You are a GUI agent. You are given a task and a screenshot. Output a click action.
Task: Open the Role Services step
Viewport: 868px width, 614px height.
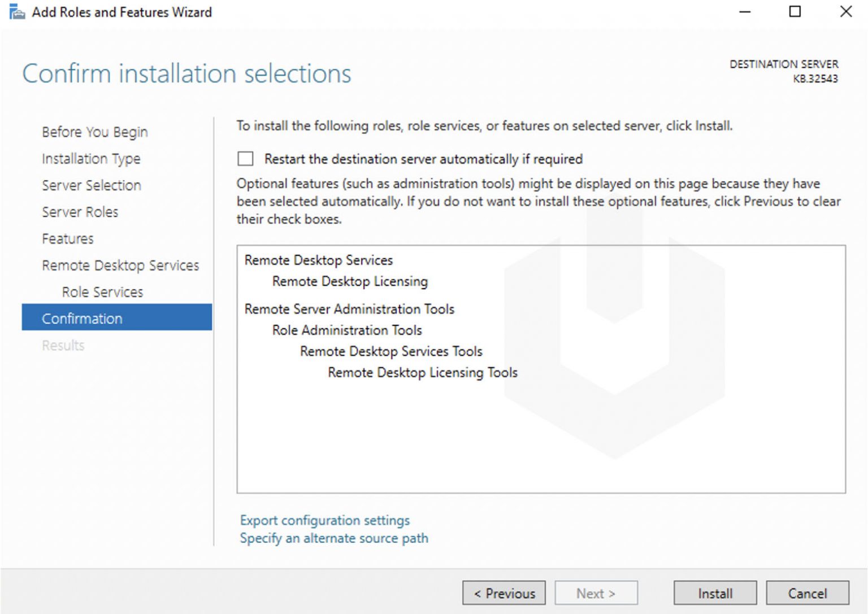pyautogui.click(x=102, y=291)
